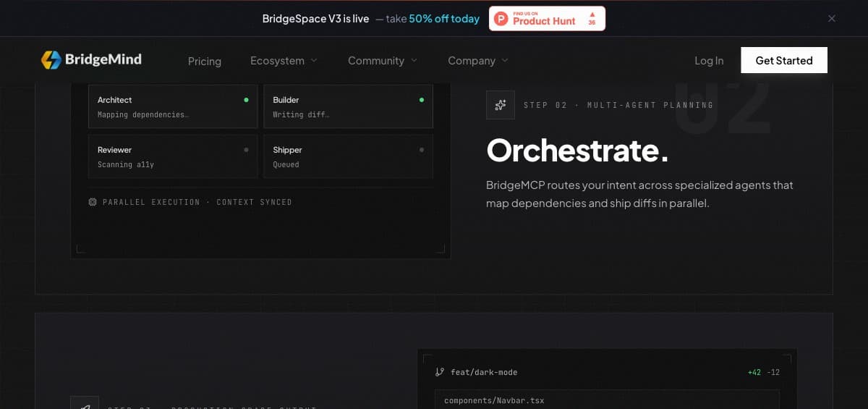
Task: Select the Shipper agent card
Action: tap(348, 156)
